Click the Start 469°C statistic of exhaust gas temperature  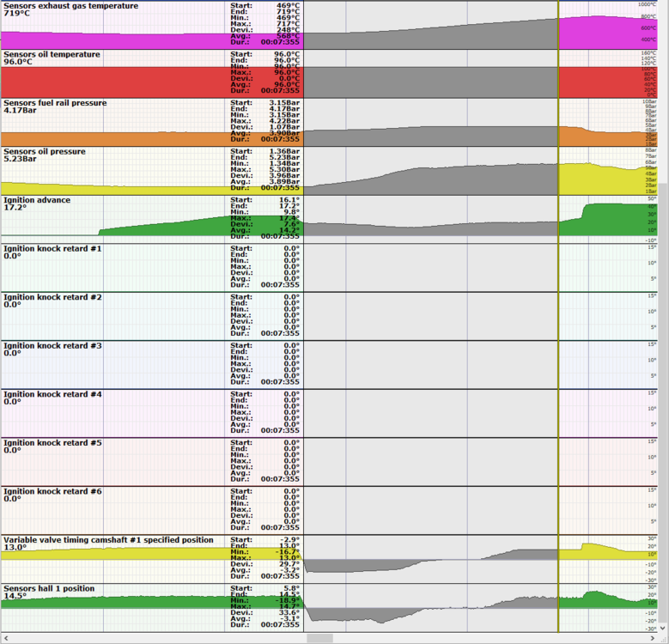pos(265,6)
